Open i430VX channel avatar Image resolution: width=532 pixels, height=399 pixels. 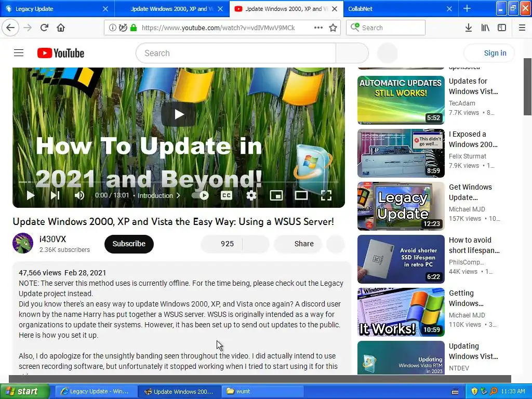(x=23, y=243)
